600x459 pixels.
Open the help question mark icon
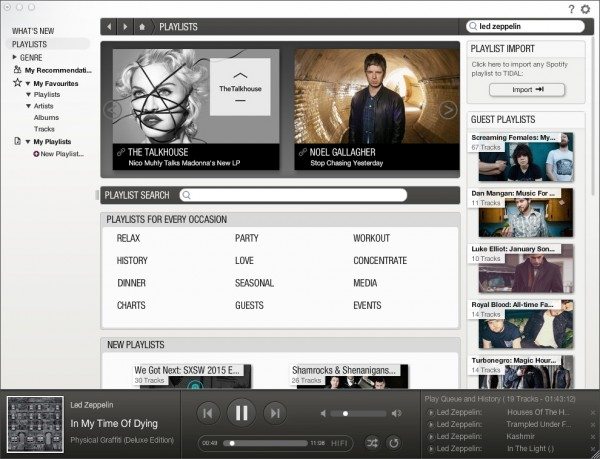pos(571,9)
